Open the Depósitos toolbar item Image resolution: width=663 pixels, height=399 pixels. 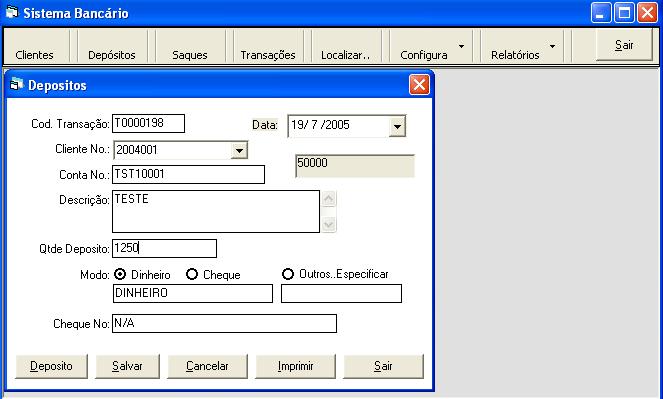point(112,47)
